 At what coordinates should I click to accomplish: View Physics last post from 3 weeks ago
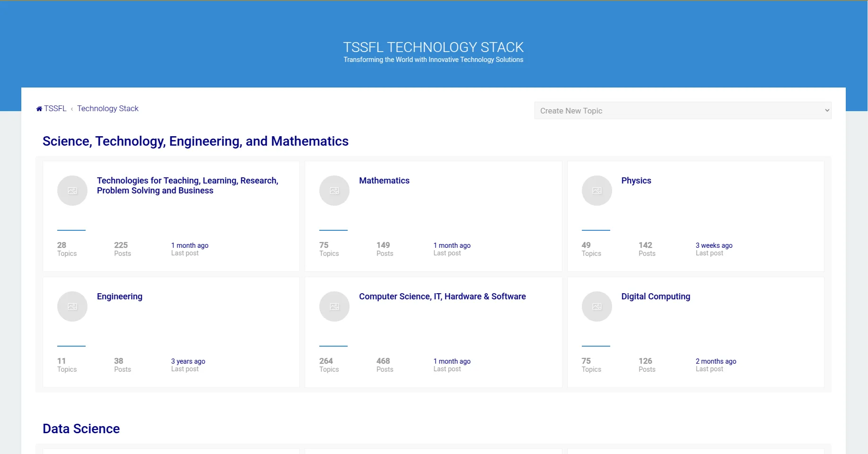coord(714,245)
